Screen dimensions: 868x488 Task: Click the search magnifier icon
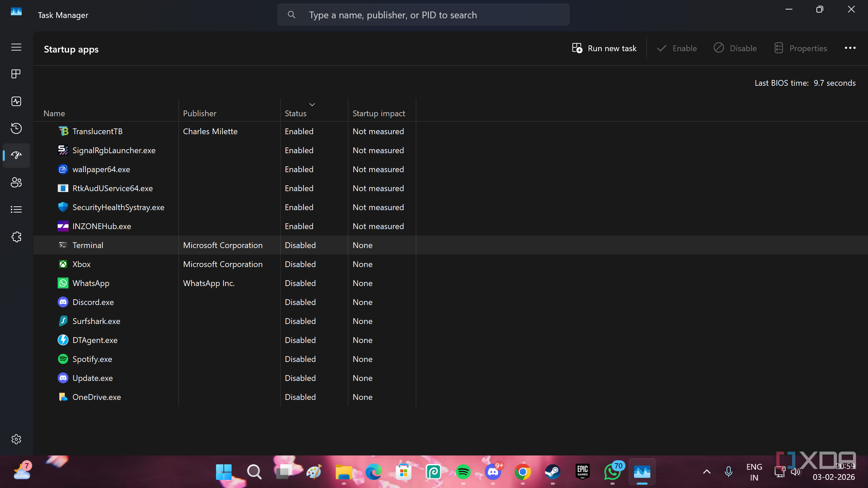pyautogui.click(x=291, y=15)
